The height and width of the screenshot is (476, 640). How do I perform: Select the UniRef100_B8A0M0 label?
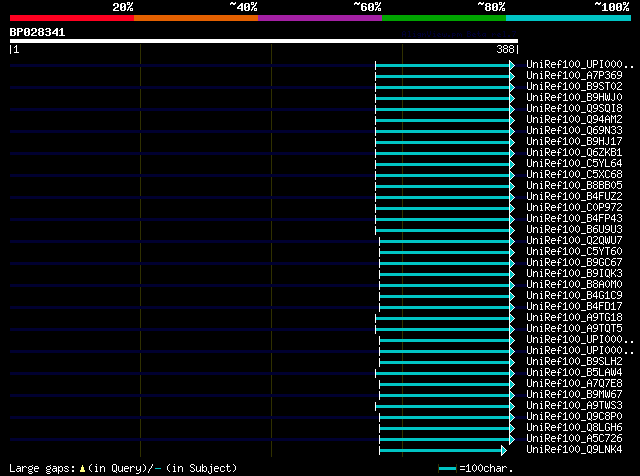pyautogui.click(x=574, y=285)
